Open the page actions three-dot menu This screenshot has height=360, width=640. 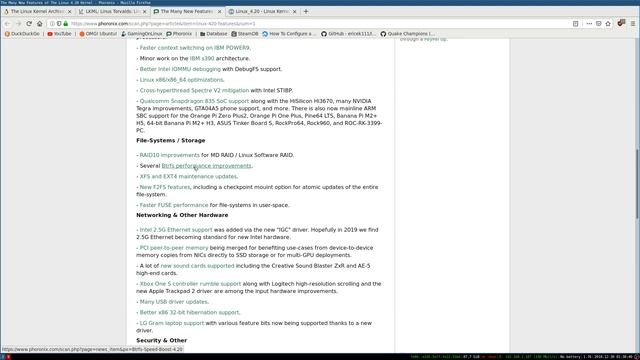click(x=589, y=24)
